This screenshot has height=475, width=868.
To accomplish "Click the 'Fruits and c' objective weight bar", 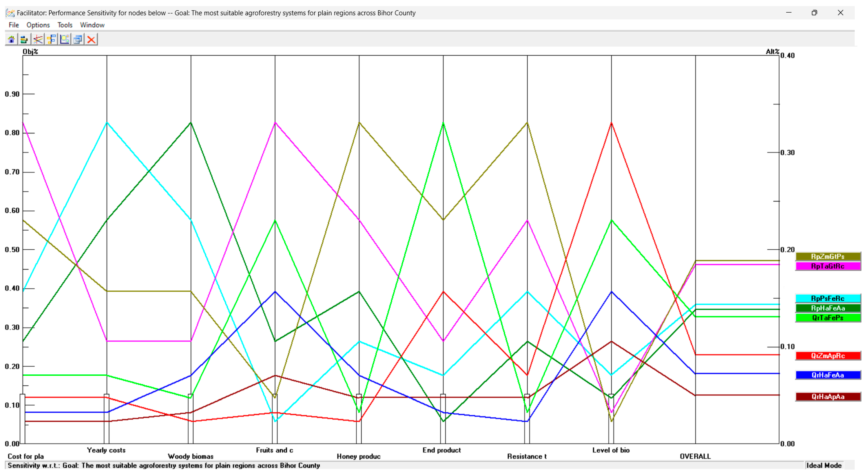I will [275, 419].
